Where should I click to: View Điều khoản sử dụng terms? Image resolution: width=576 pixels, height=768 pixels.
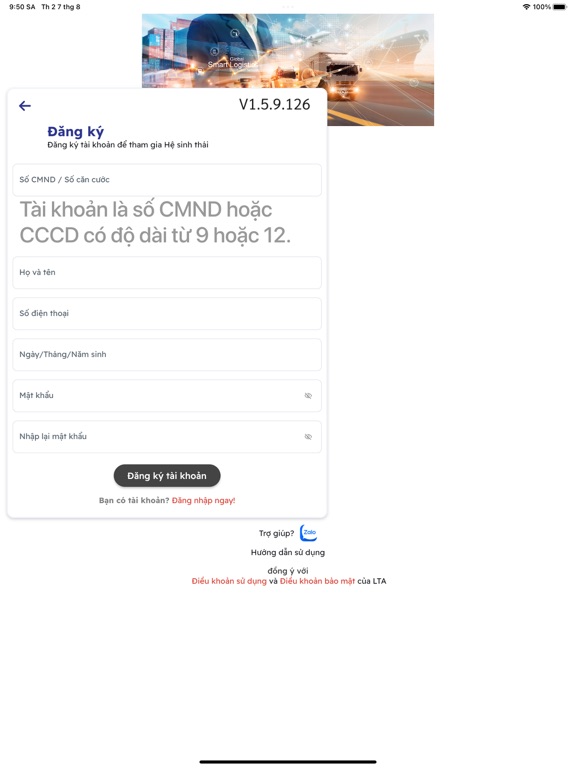coord(229,581)
